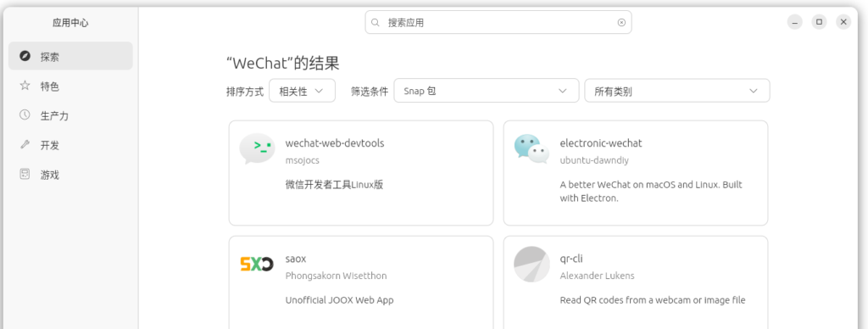Click the saox SXC app icon
The image size is (868, 329).
[x=257, y=264]
